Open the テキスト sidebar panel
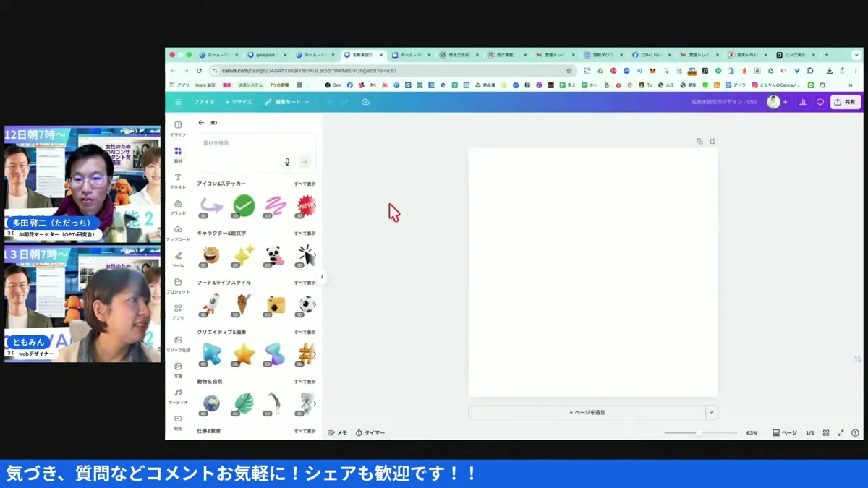The image size is (868, 488). [178, 181]
